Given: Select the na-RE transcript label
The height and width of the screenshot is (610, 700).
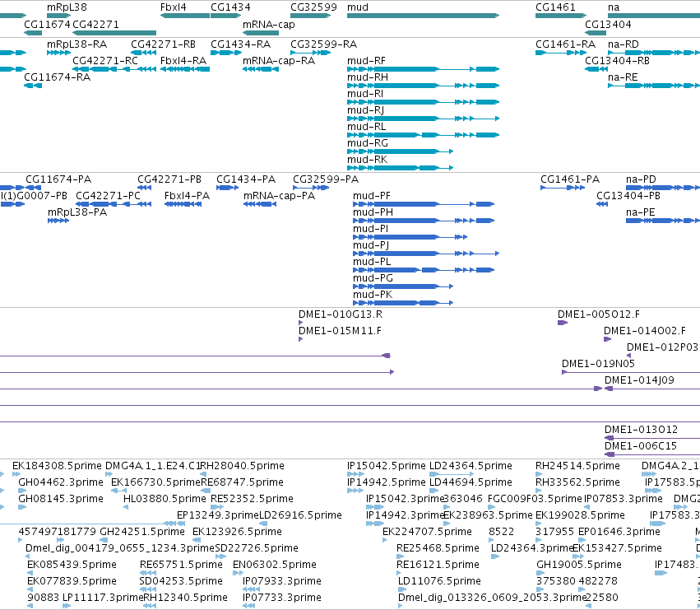Looking at the screenshot, I should pyautogui.click(x=623, y=77).
